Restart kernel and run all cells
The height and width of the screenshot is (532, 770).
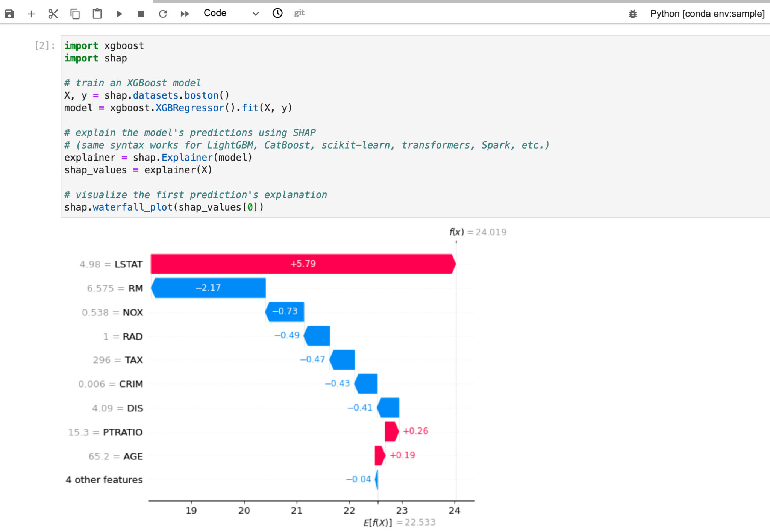tap(185, 13)
